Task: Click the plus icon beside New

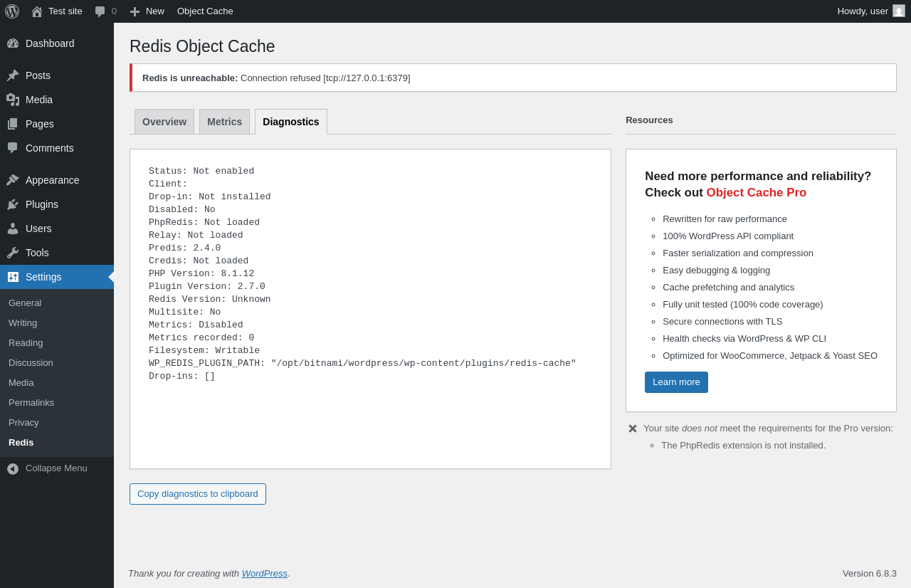Action: (135, 11)
